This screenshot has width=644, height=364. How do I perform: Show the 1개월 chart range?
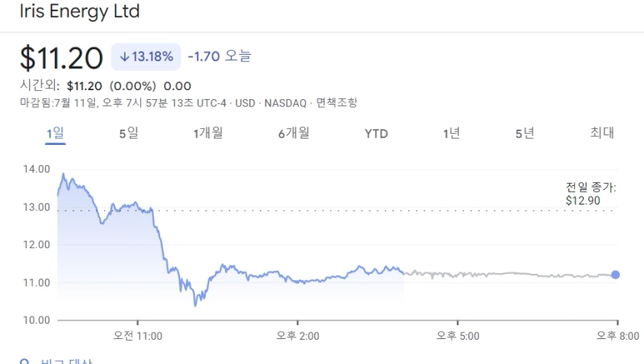click(x=208, y=134)
